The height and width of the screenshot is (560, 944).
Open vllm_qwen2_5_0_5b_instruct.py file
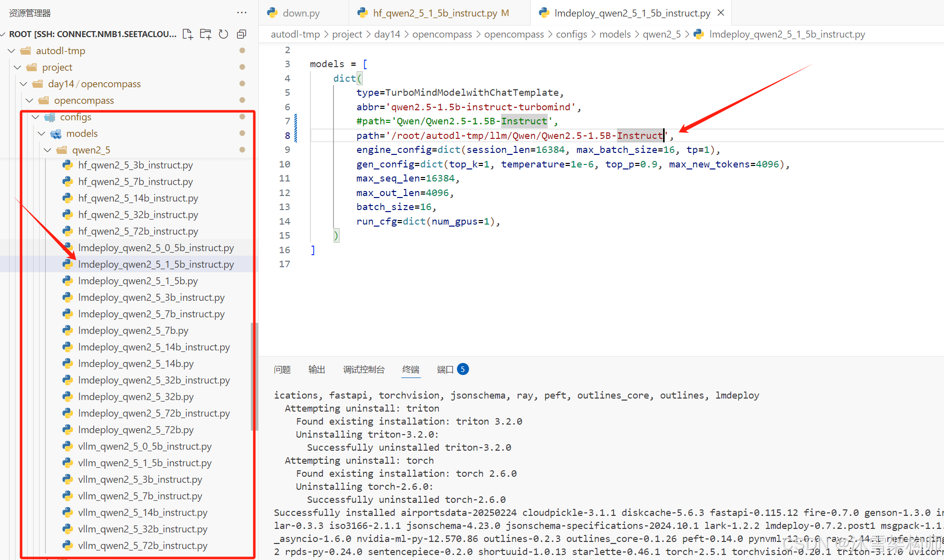tap(145, 446)
